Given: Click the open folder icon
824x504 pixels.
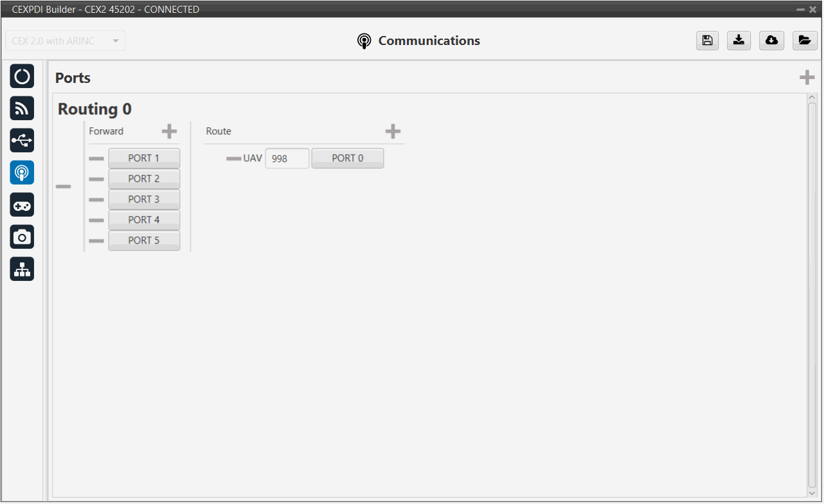Looking at the screenshot, I should (804, 40).
